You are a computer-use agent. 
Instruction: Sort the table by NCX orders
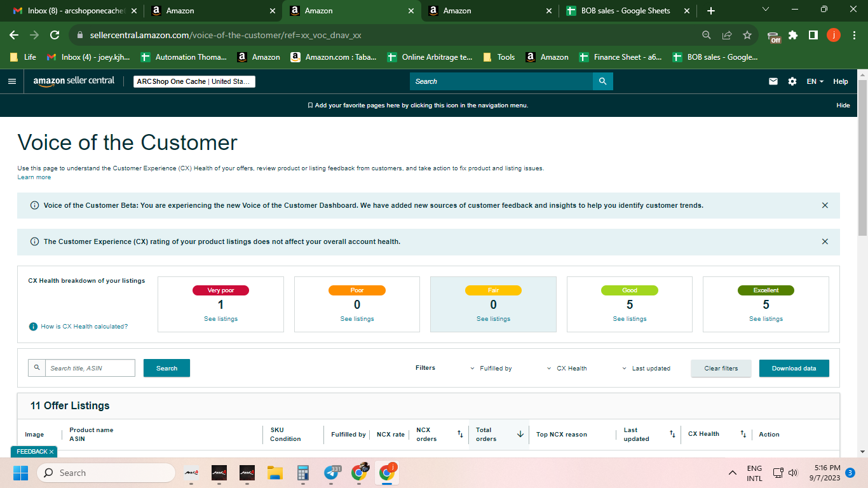click(460, 435)
